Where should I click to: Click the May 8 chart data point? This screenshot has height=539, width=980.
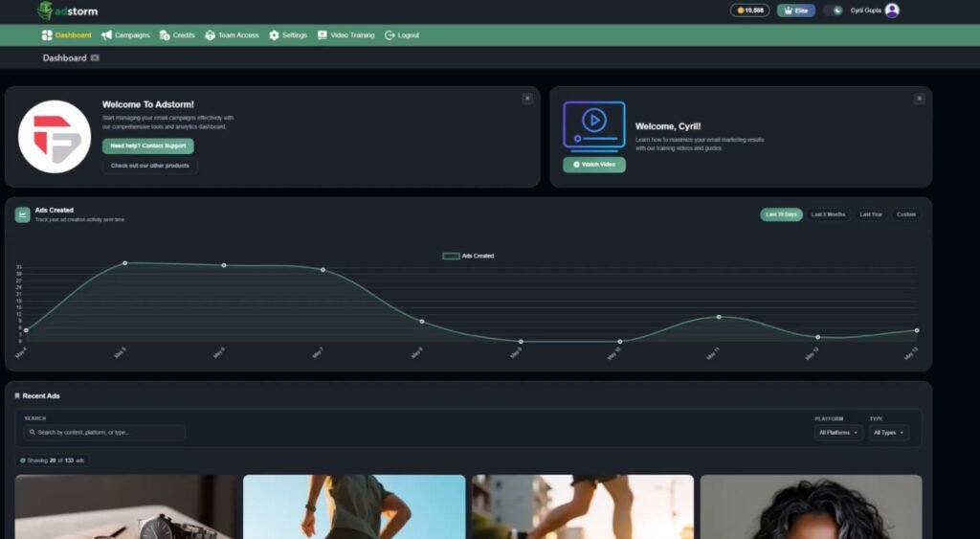pyautogui.click(x=422, y=322)
